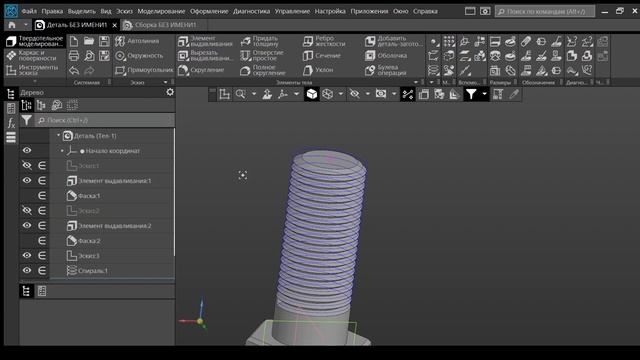Click the hide-objects crossed eye toolbar icon
This screenshot has width=640, height=360.
[355, 95]
